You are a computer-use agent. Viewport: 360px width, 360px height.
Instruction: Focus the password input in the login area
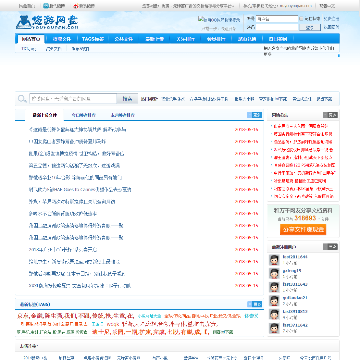277,27
